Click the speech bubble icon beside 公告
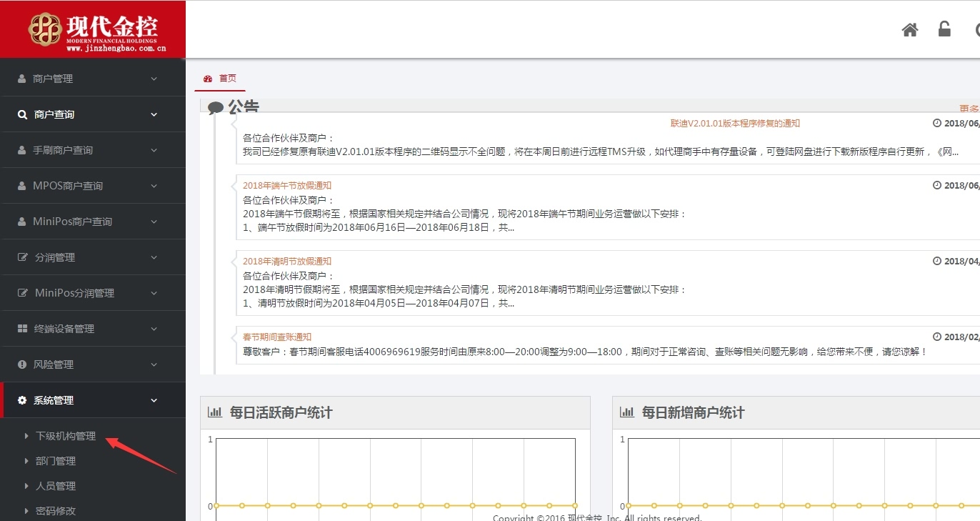980x521 pixels. pos(216,109)
